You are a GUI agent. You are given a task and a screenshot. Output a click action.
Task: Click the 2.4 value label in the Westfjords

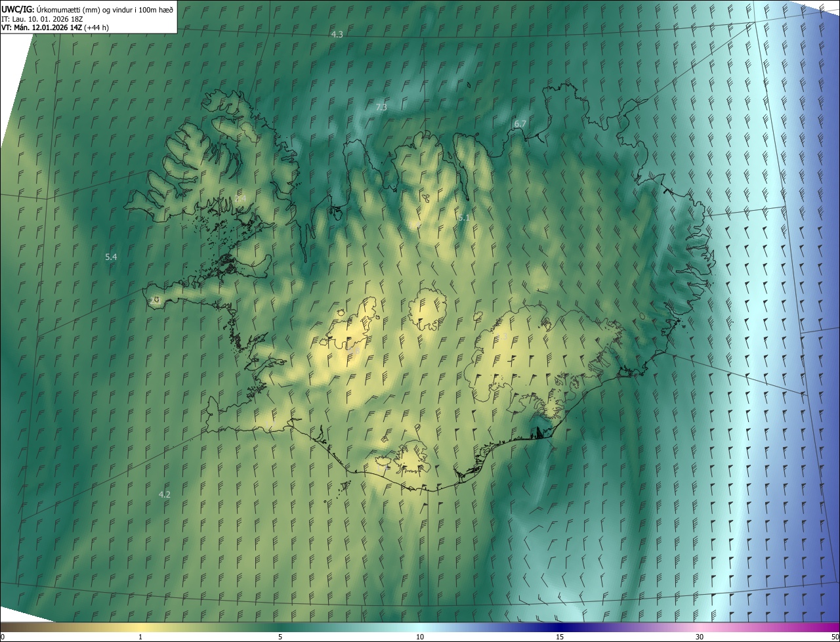pos(240,198)
